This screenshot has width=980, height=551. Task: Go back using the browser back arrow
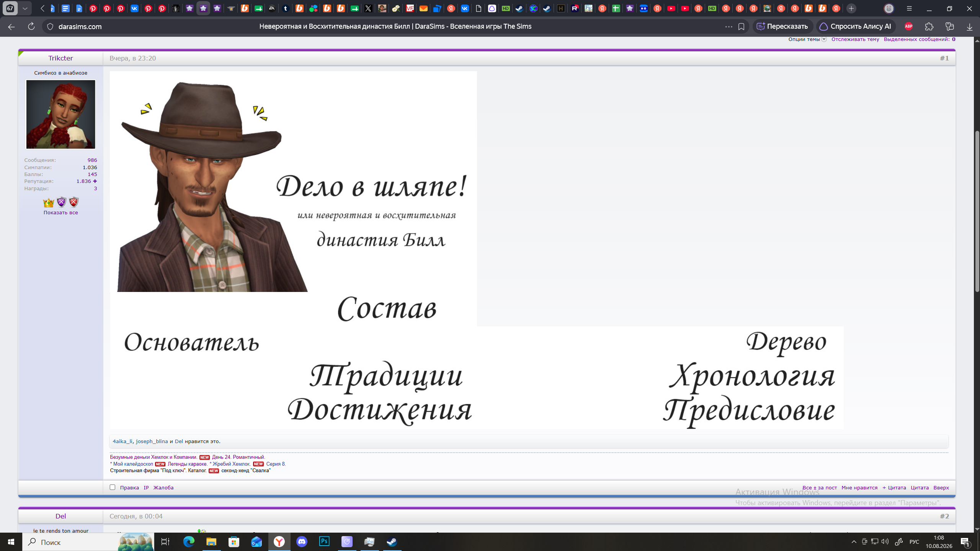pyautogui.click(x=11, y=26)
